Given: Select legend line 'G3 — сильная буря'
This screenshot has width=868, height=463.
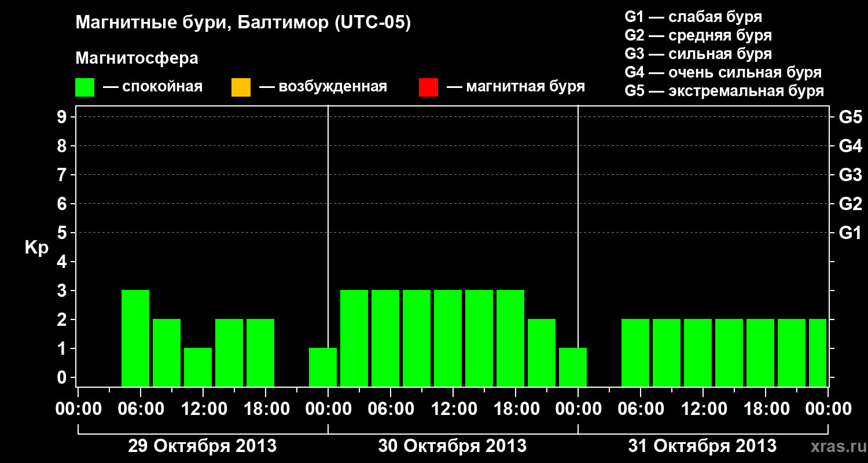Looking at the screenshot, I should [x=698, y=54].
